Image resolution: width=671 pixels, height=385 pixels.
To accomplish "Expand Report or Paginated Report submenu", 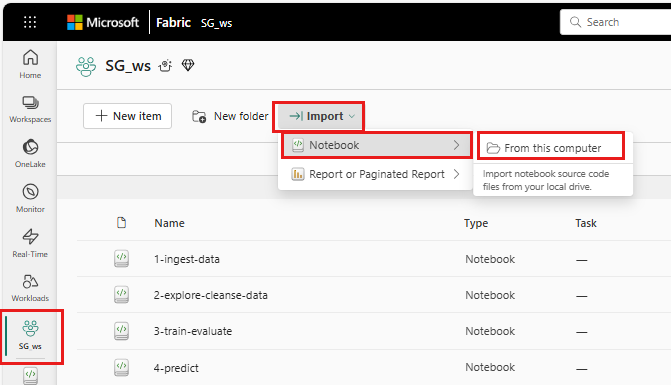I will click(377, 174).
